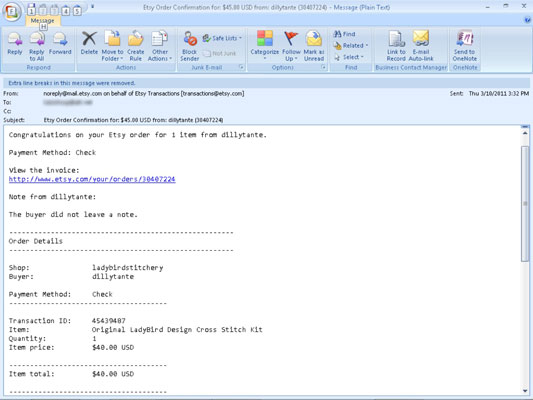The width and height of the screenshot is (533, 400).
Task: Open the Categorize color menu
Action: [264, 46]
